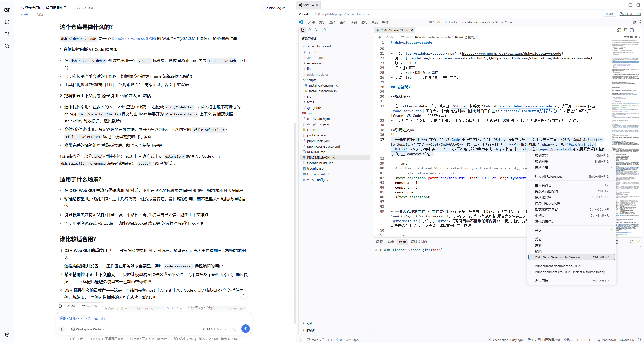Open settings with the left sidebar gear icon
Viewport: 644px width, 343px height.
point(7,335)
